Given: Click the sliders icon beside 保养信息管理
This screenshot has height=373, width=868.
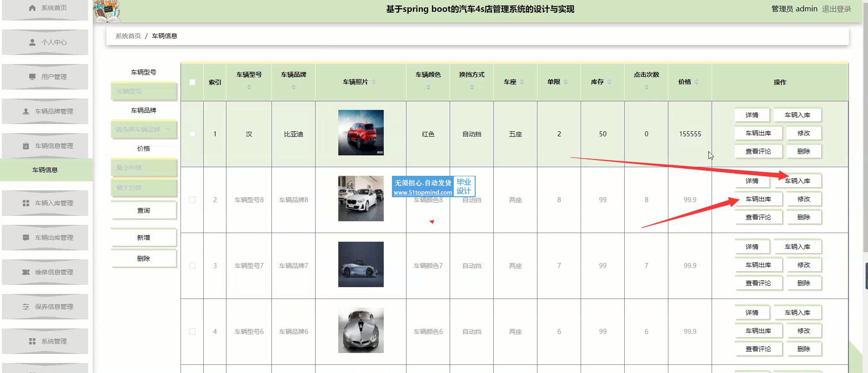Looking at the screenshot, I should [x=26, y=307].
